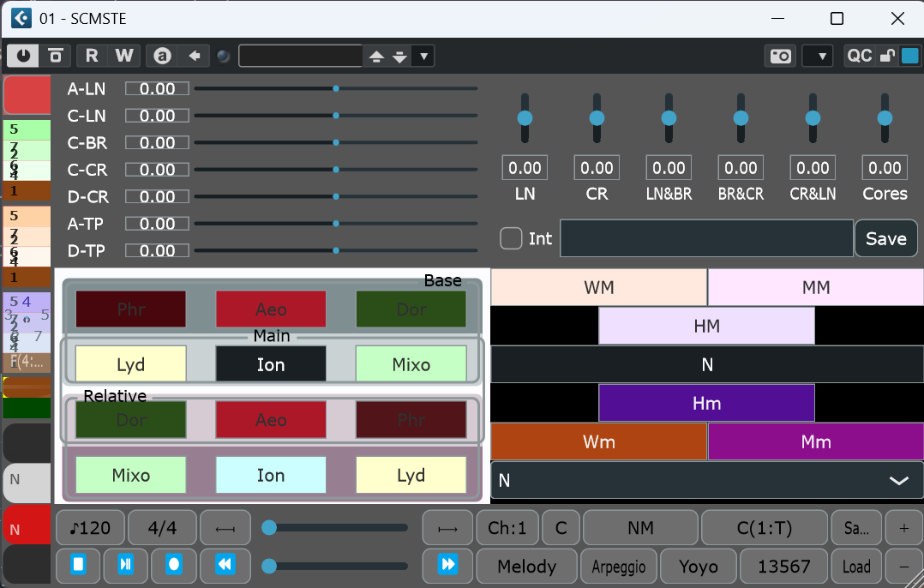Click the D-TP horizontal slider
This screenshot has height=588, width=924.
(336, 251)
